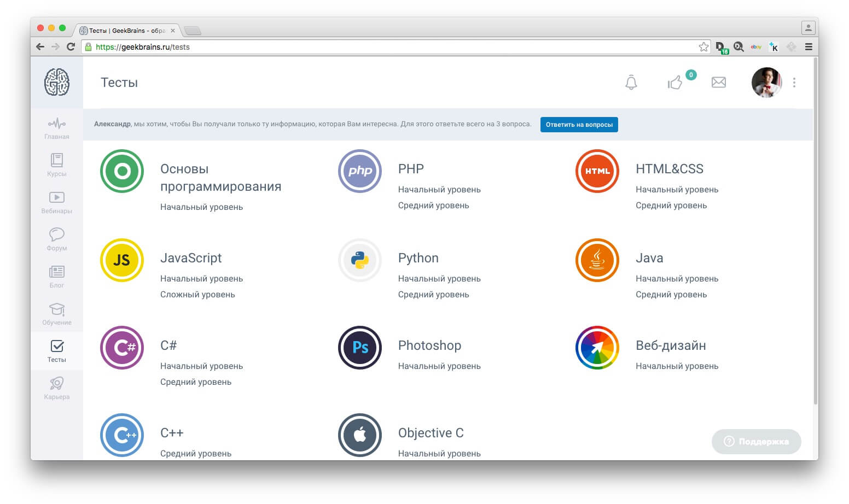
Task: Open HTML&CSS Начальный уровень test
Action: click(677, 190)
